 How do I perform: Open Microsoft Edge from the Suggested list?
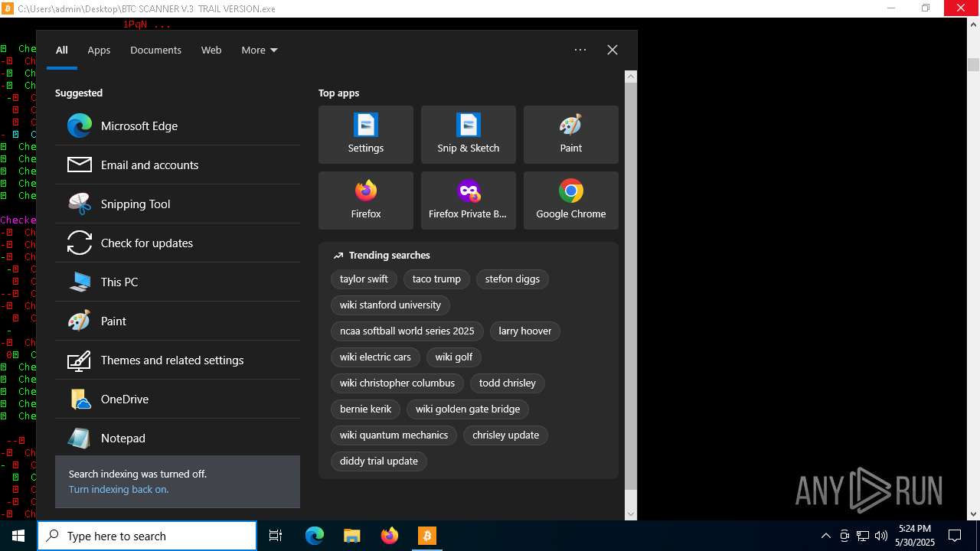[x=178, y=126]
